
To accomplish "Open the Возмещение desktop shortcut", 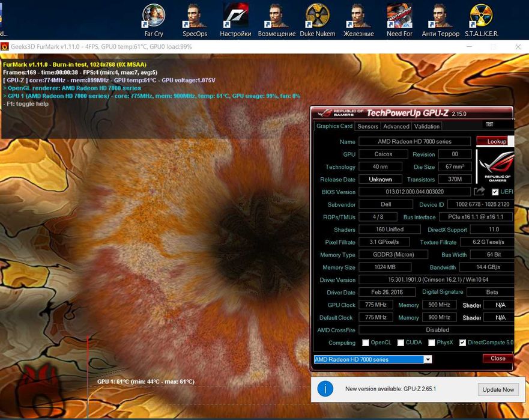I will tap(277, 20).
